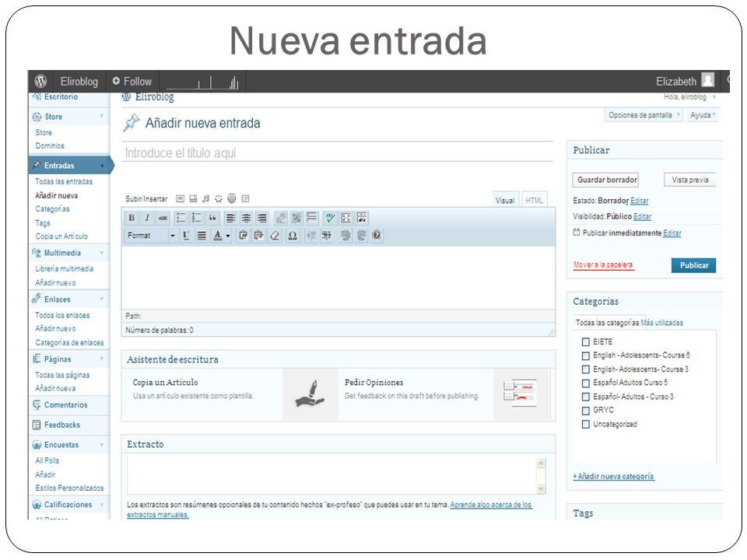The height and width of the screenshot is (560, 747).
Task: Click the Extracto scrollbar down arrow
Action: pos(541,488)
